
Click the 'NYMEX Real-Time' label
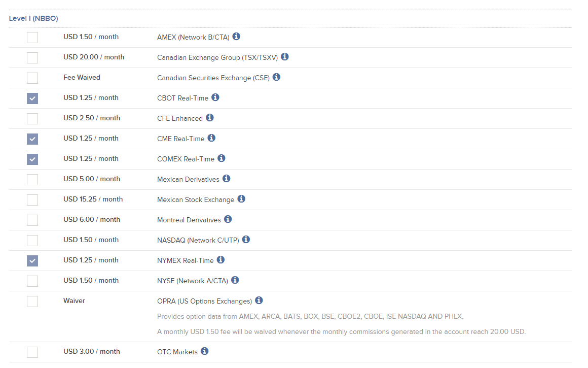click(185, 260)
